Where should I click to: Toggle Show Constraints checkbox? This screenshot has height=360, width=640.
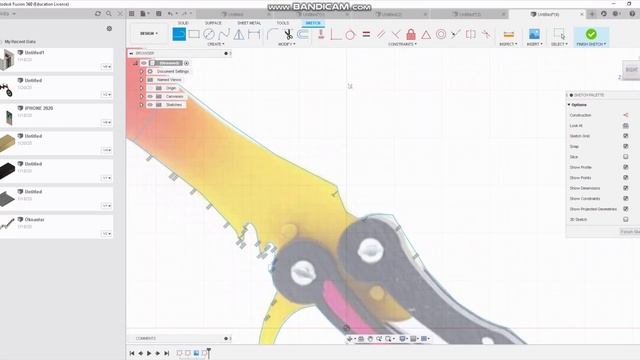(625, 198)
